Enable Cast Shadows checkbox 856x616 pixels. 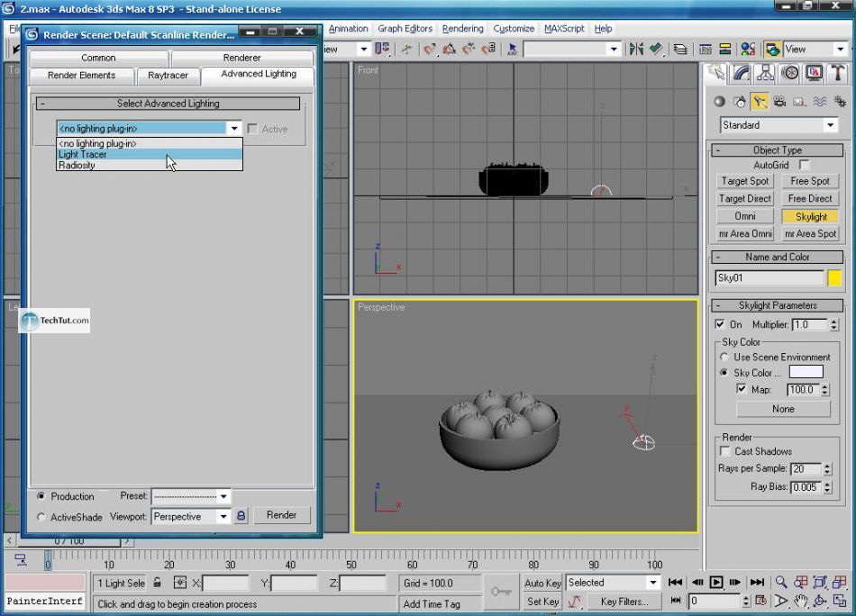[x=725, y=450]
